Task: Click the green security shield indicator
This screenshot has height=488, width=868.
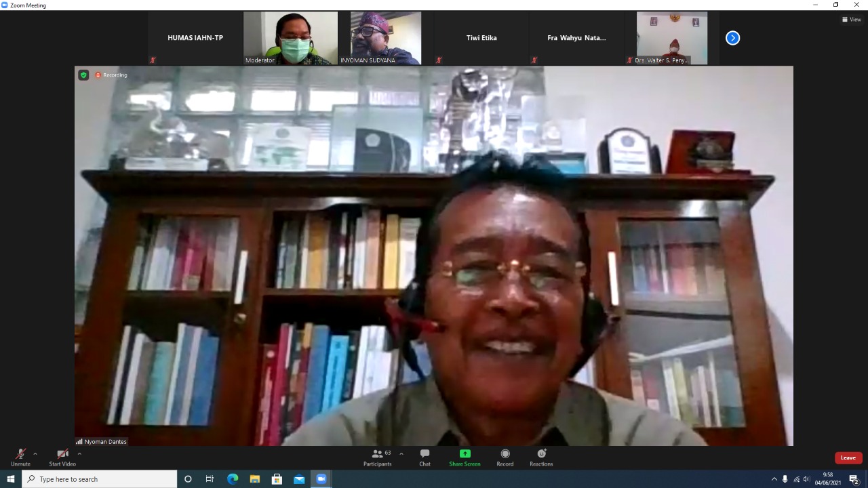Action: (x=83, y=75)
